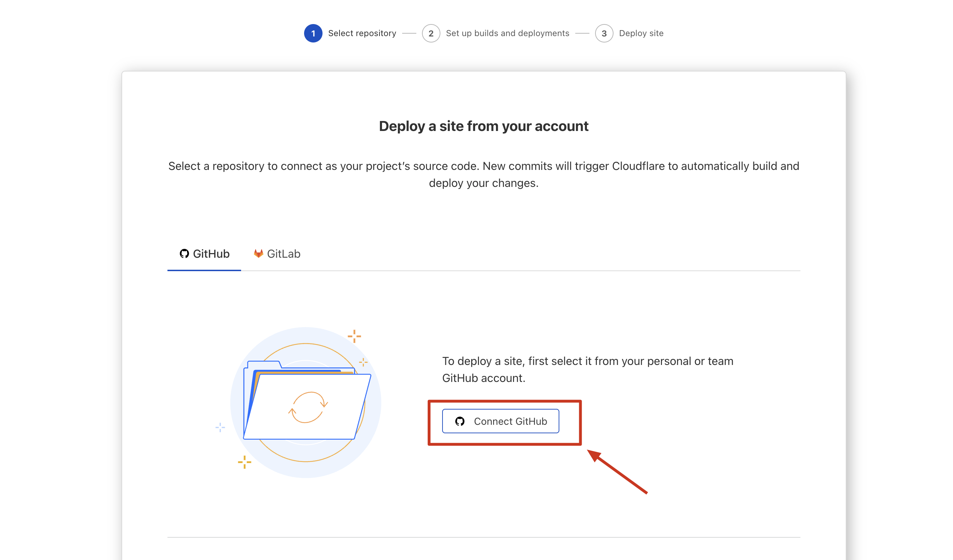
Task: Click the folder sync illustration
Action: (x=306, y=402)
